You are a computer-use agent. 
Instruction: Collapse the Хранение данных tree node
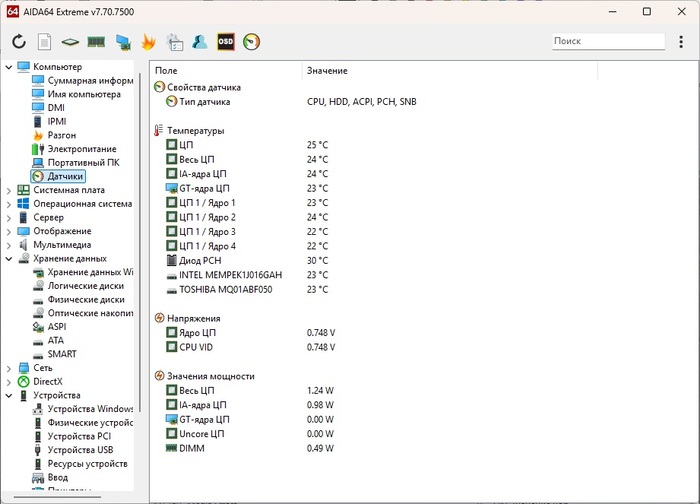pyautogui.click(x=9, y=258)
